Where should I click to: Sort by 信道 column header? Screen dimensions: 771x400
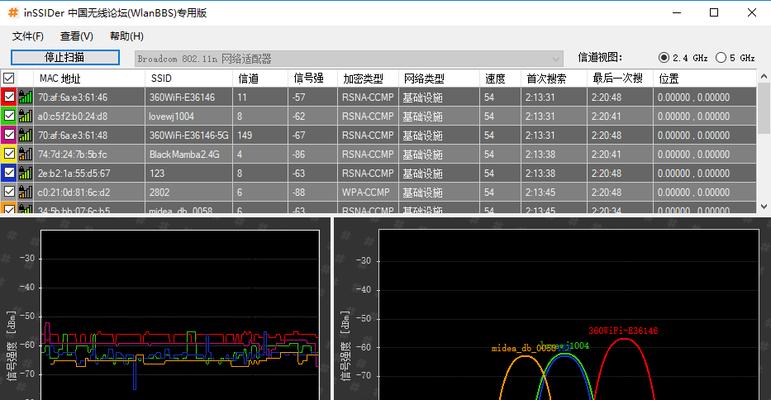point(260,78)
